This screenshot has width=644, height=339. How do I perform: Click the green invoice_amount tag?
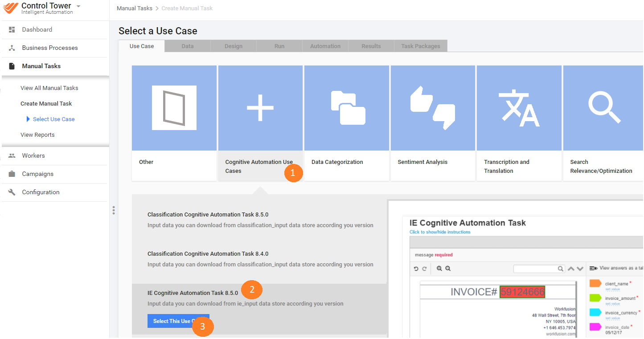coord(595,298)
